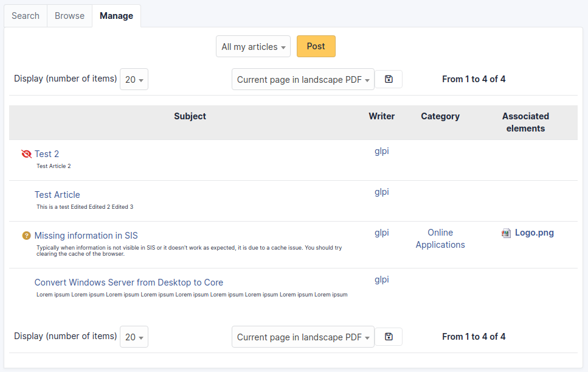
Task: Click the save icon of the top export control
Action: [389, 79]
